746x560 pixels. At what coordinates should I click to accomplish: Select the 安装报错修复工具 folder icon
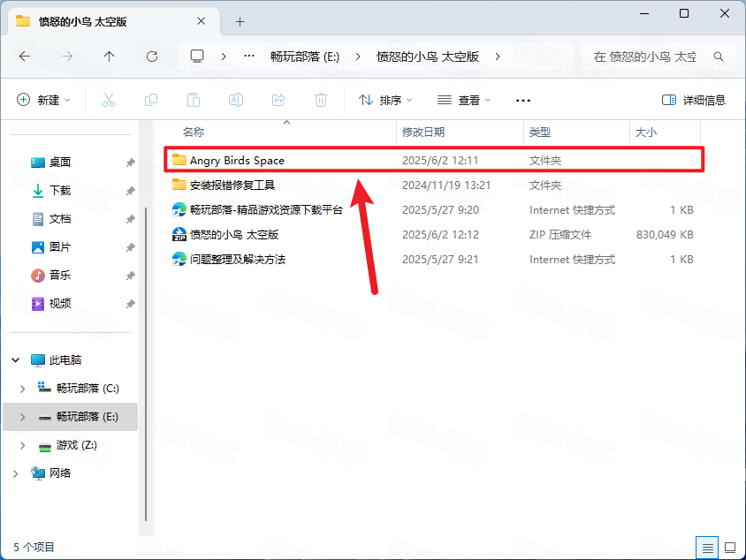click(x=179, y=185)
